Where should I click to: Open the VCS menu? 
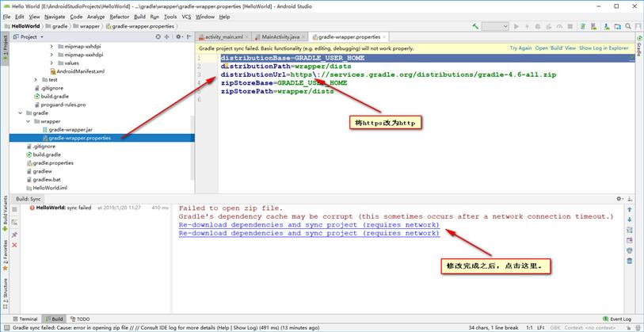click(186, 17)
